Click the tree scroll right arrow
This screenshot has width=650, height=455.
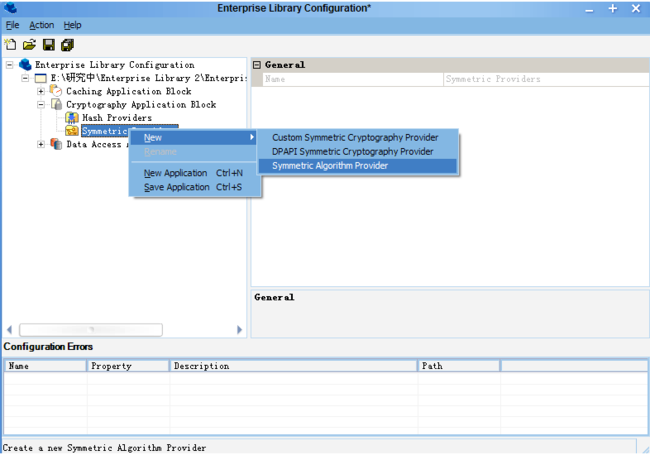click(x=239, y=330)
